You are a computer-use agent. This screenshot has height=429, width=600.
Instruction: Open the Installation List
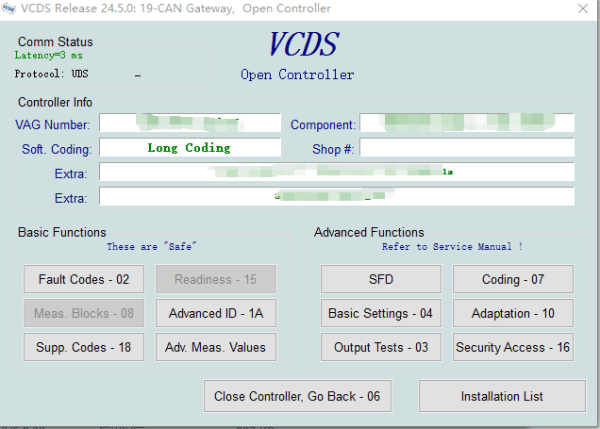502,396
